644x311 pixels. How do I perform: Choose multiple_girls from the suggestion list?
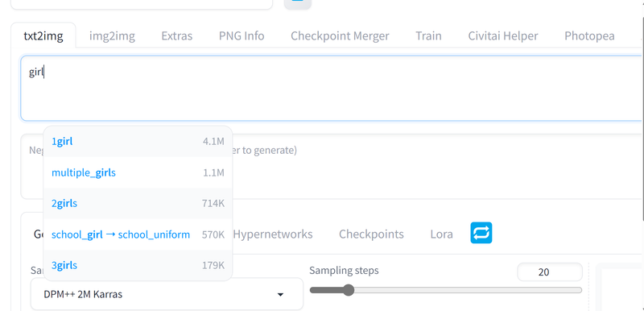pyautogui.click(x=138, y=172)
